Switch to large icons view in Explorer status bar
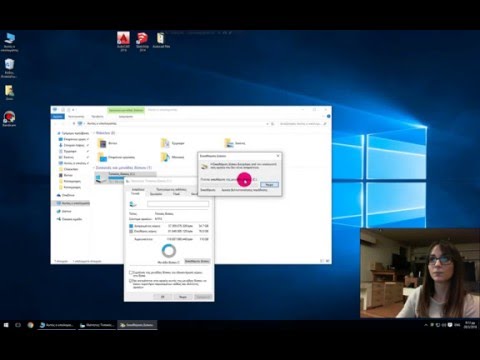480x360 pixels. point(328,261)
